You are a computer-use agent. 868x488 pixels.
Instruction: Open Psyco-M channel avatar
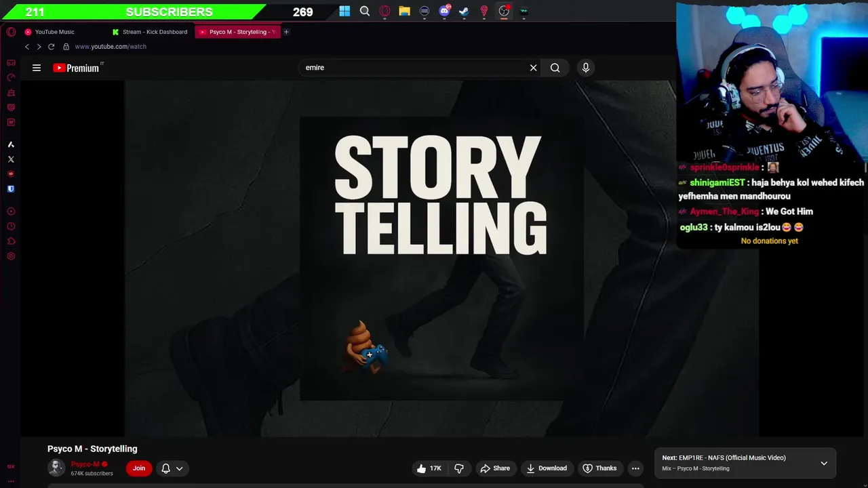tap(56, 468)
